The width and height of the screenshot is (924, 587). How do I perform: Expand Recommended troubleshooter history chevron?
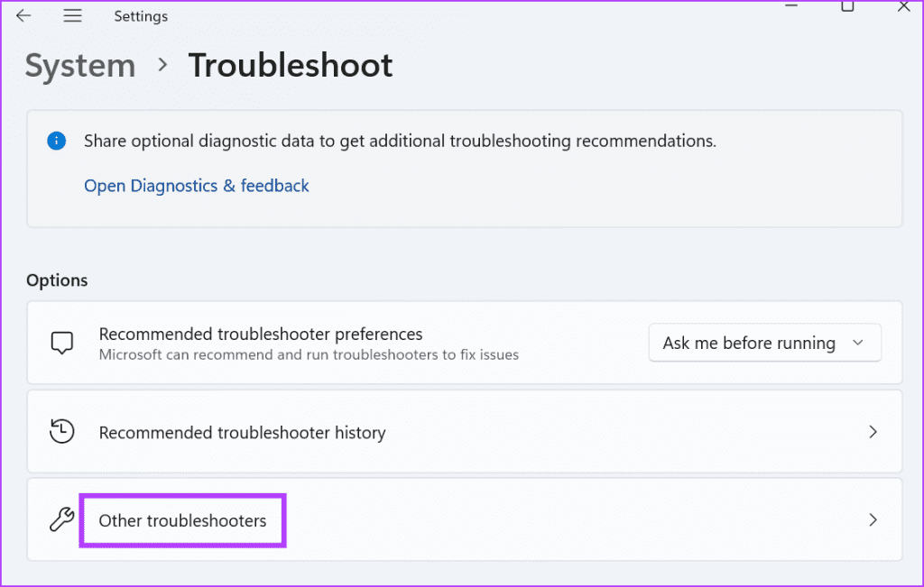[x=873, y=432]
